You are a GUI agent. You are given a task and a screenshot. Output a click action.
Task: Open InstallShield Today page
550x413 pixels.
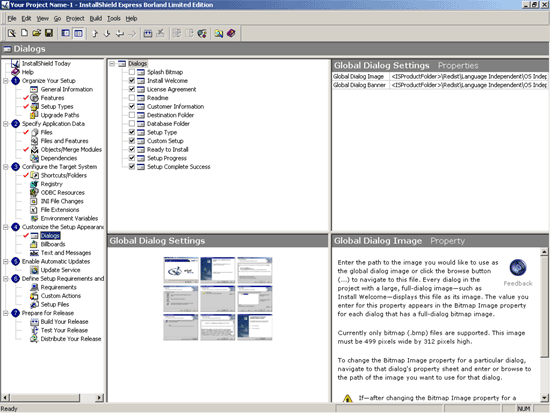click(46, 64)
